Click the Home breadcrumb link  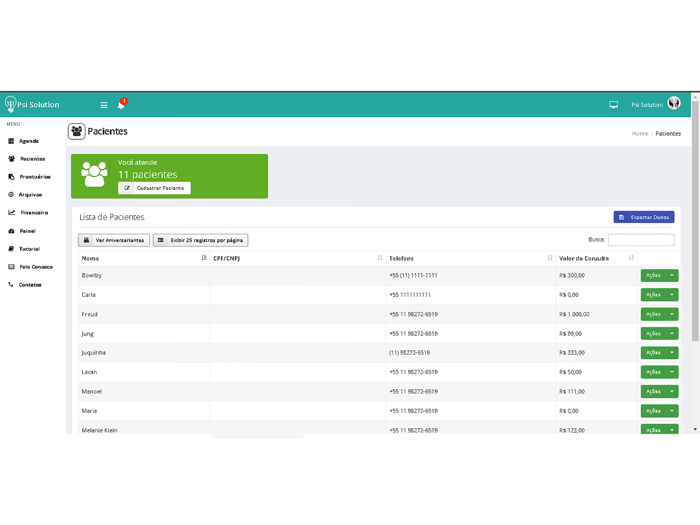point(639,133)
